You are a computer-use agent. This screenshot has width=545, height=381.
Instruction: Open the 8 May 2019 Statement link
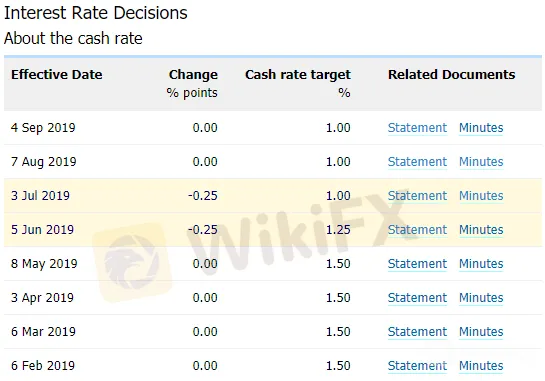[417, 264]
